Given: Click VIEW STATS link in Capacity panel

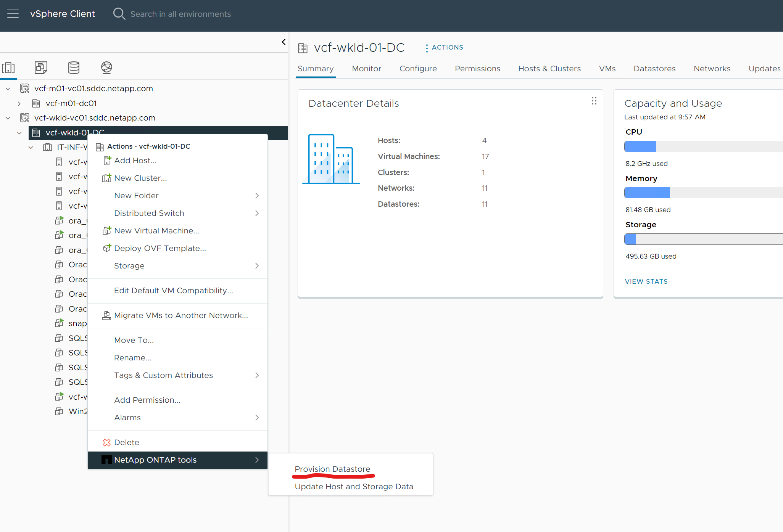Looking at the screenshot, I should 646,281.
